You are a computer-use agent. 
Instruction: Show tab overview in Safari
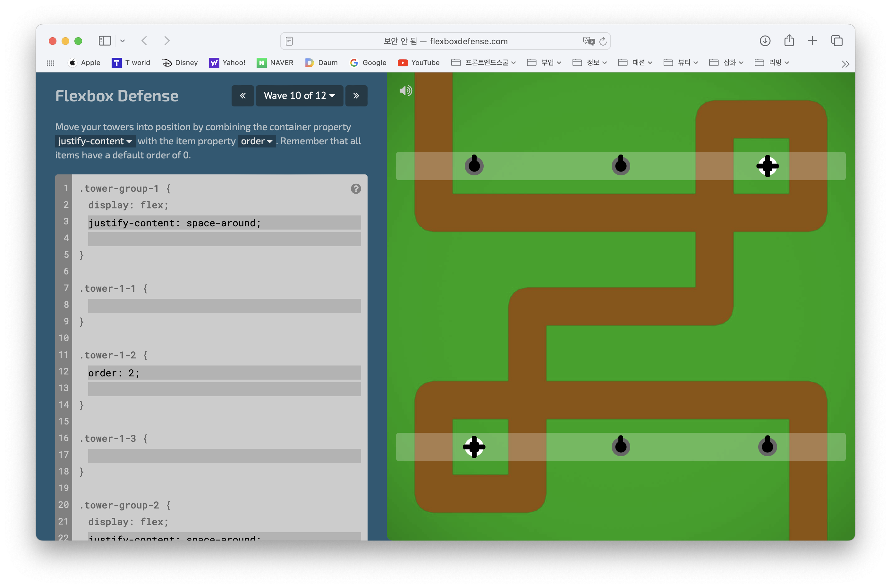pos(836,41)
